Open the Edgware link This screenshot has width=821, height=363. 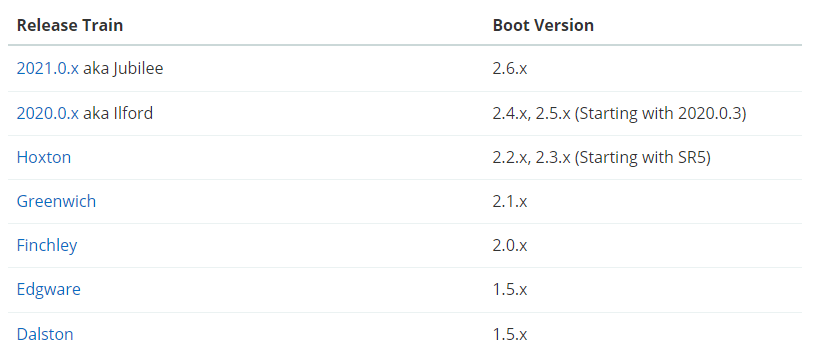(49, 289)
